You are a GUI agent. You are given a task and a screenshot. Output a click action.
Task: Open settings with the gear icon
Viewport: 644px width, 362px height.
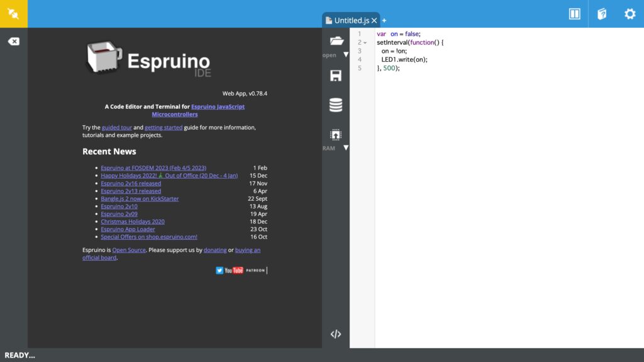point(630,14)
